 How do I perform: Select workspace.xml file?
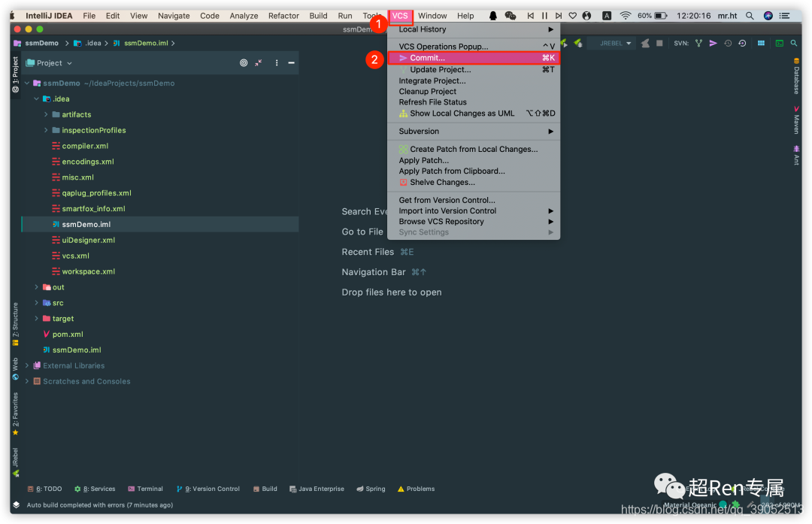(x=88, y=271)
